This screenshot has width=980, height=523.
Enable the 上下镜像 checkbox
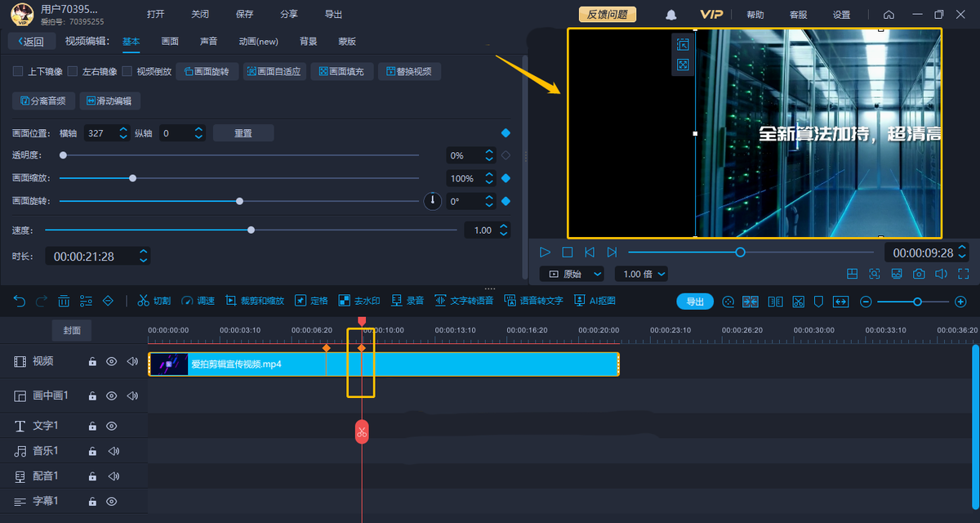[x=18, y=71]
